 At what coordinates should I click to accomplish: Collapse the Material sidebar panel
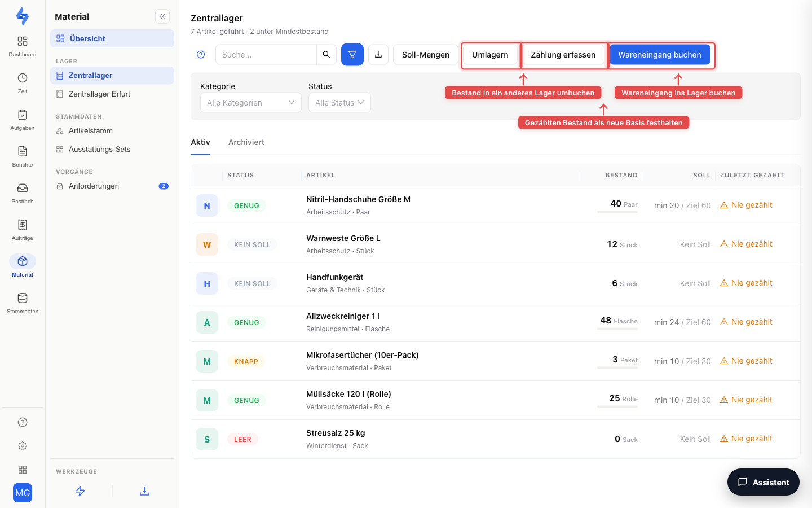point(162,16)
